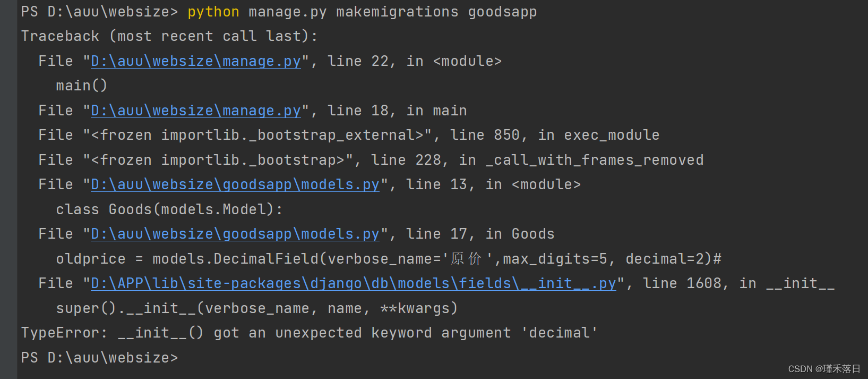This screenshot has height=379, width=868.
Task: Open manage.py link on line 18 traceback
Action: tap(196, 111)
